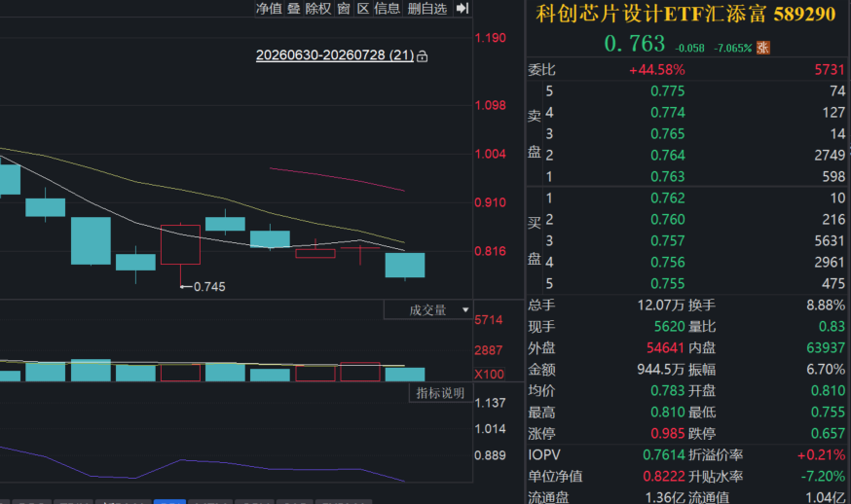Click the 涨停 limit-up price 0.985
Image resolution: width=851 pixels, height=504 pixels.
pyautogui.click(x=668, y=434)
